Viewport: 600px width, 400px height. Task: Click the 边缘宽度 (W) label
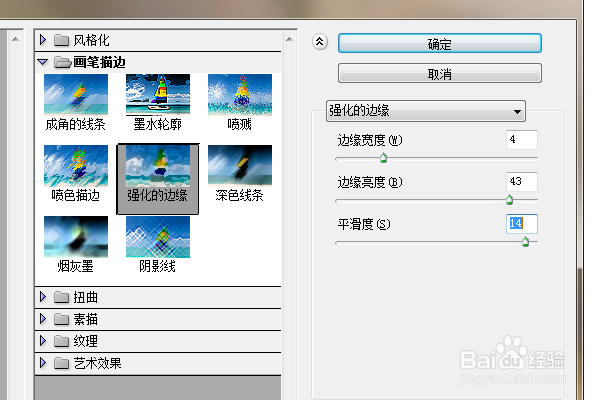pyautogui.click(x=370, y=140)
